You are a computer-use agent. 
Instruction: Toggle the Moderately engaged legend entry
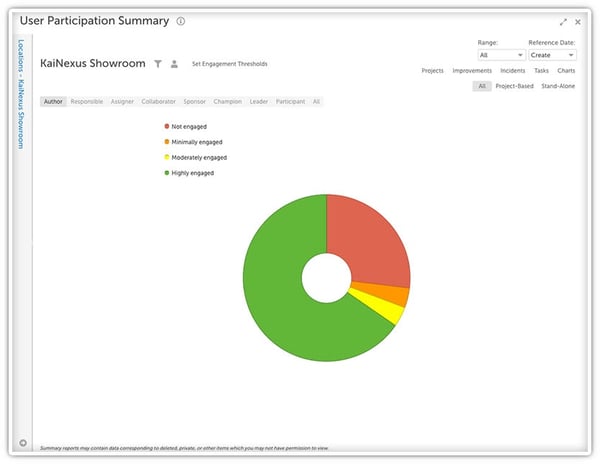click(x=196, y=158)
